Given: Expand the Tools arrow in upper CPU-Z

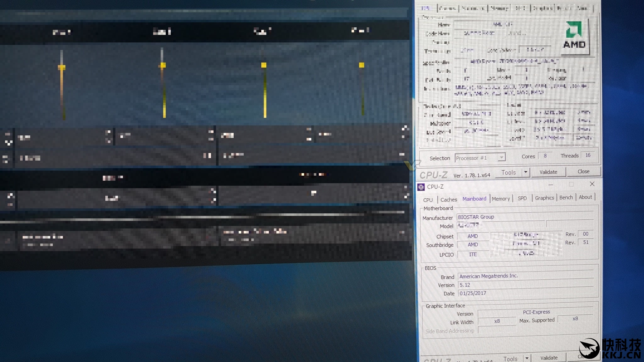Looking at the screenshot, I should coord(525,172).
